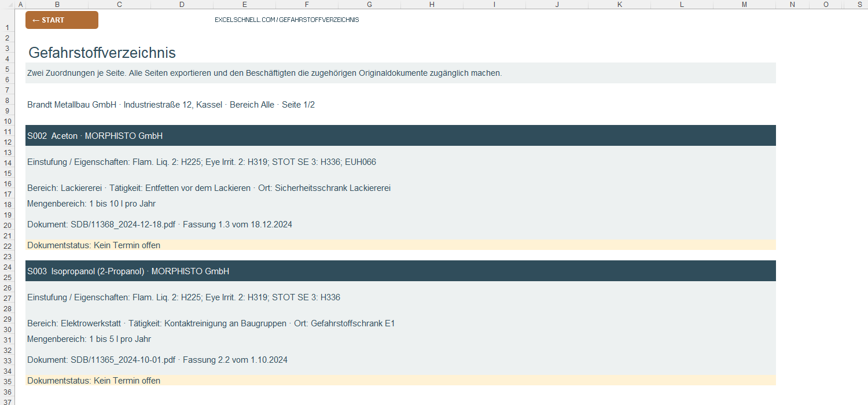Select the Bereich: Lackiererei line
This screenshot has height=405, width=868.
[x=209, y=188]
